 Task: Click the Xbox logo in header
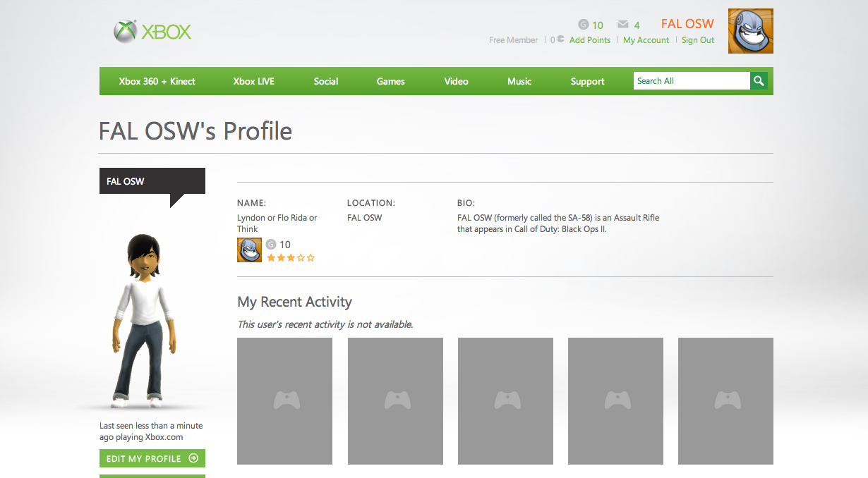point(152,32)
